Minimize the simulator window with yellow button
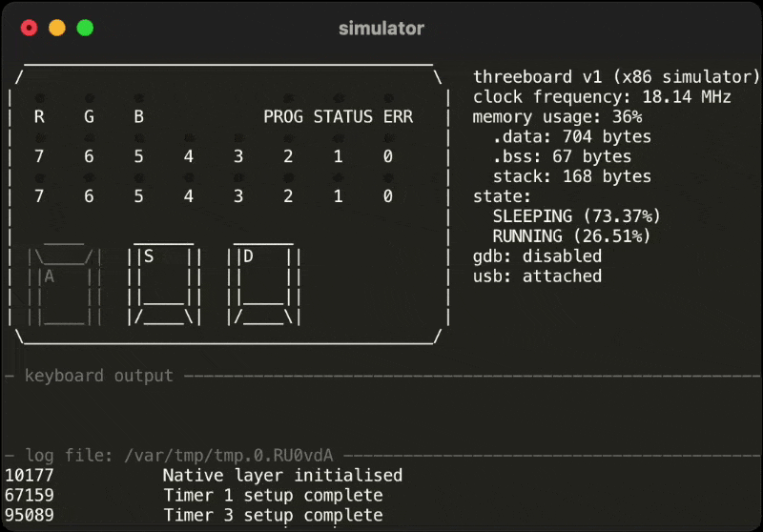The height and width of the screenshot is (532, 763). pyautogui.click(x=57, y=28)
